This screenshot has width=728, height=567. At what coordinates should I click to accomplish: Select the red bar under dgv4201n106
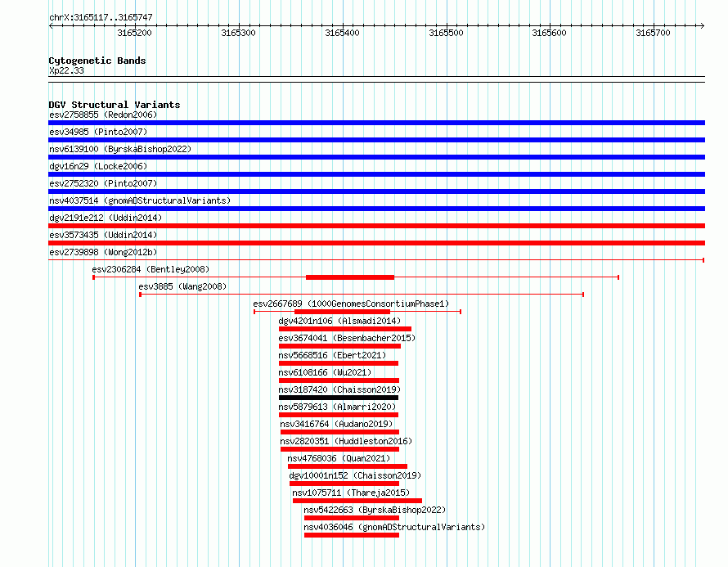click(345, 329)
